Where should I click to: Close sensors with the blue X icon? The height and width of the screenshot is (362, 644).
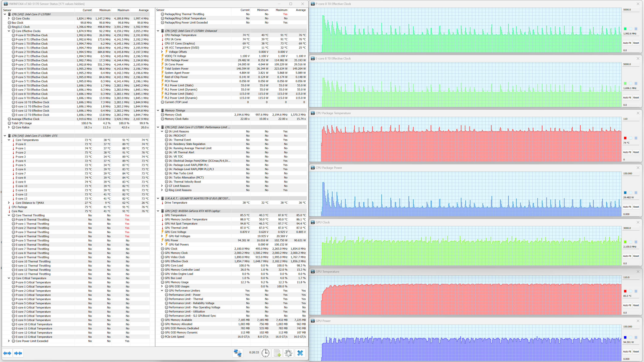(300, 353)
